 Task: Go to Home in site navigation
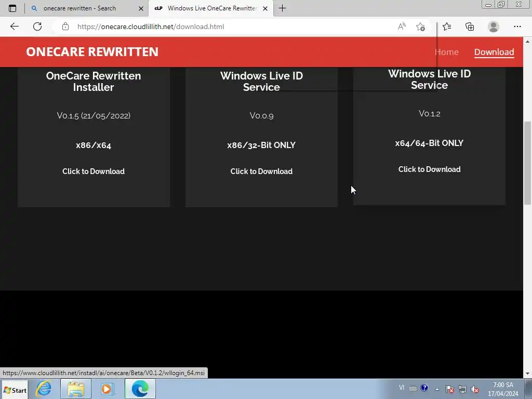[446, 52]
